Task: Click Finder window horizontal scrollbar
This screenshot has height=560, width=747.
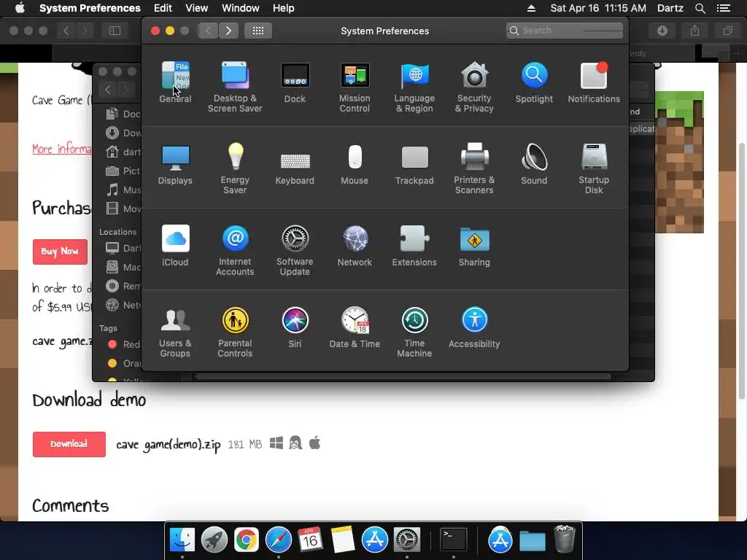Action: (x=403, y=377)
